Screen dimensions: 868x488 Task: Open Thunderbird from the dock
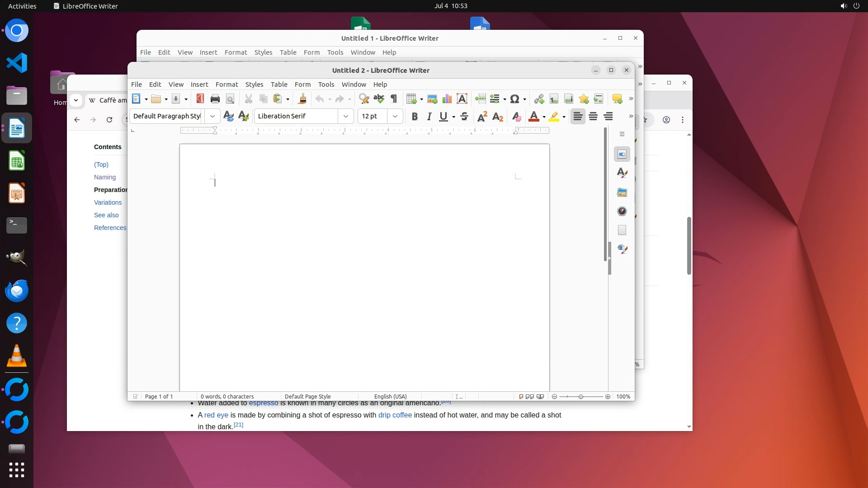tap(17, 291)
